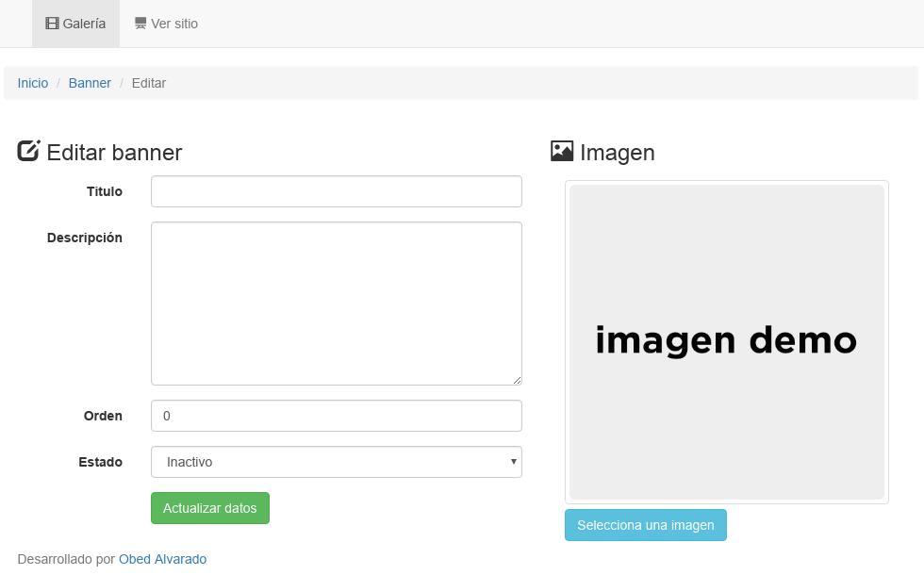This screenshot has height=575, width=924.
Task: Open the Obed Alvarado link
Action: click(x=162, y=559)
